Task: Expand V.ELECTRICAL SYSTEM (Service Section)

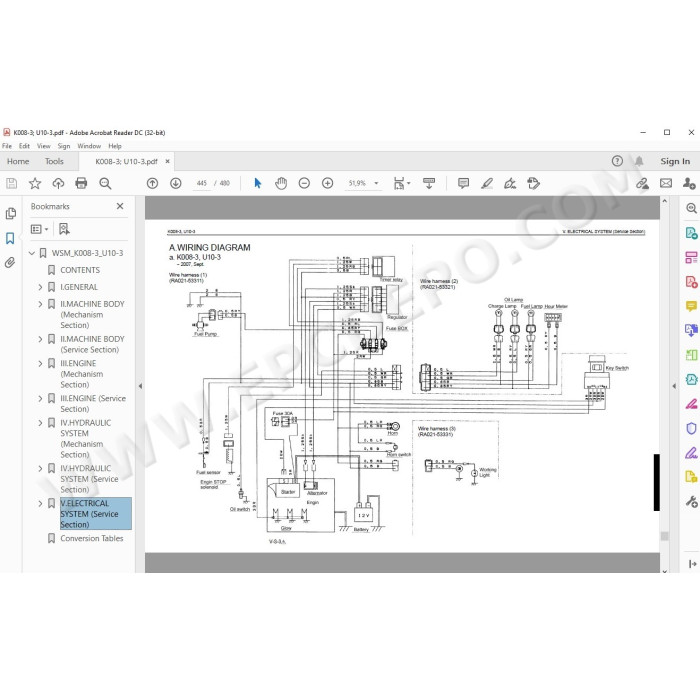Action: tap(40, 504)
